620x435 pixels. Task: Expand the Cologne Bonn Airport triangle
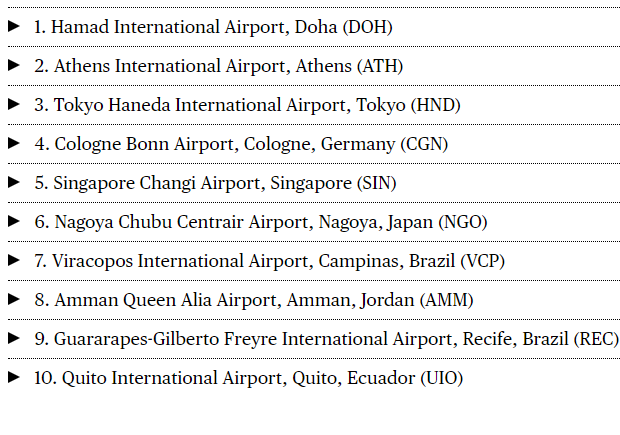[x=14, y=144]
